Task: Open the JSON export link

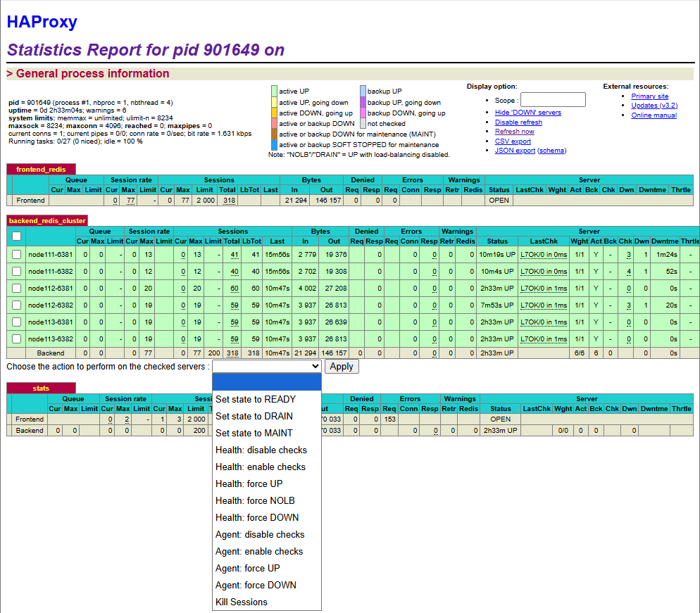Action: pyautogui.click(x=515, y=151)
